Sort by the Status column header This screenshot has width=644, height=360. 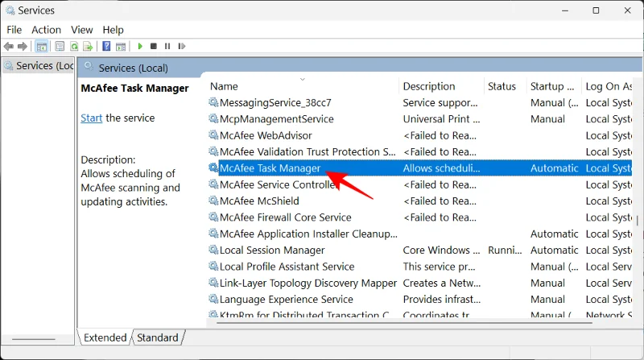[506, 86]
